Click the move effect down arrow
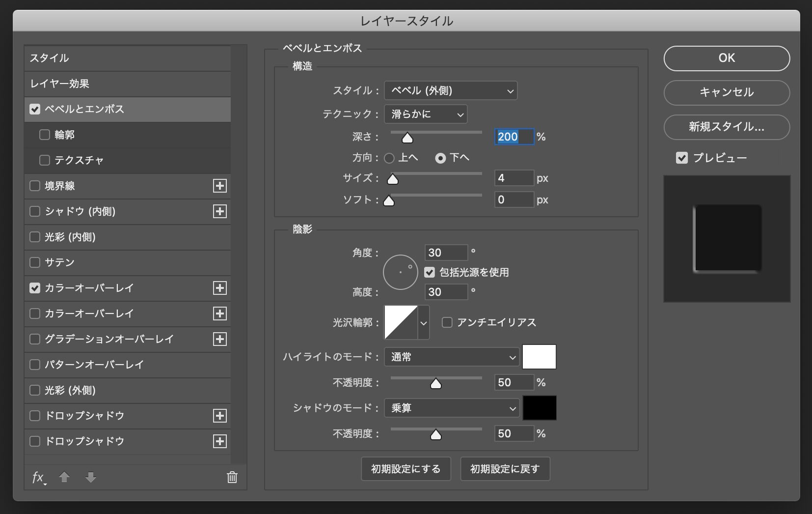 (91, 477)
